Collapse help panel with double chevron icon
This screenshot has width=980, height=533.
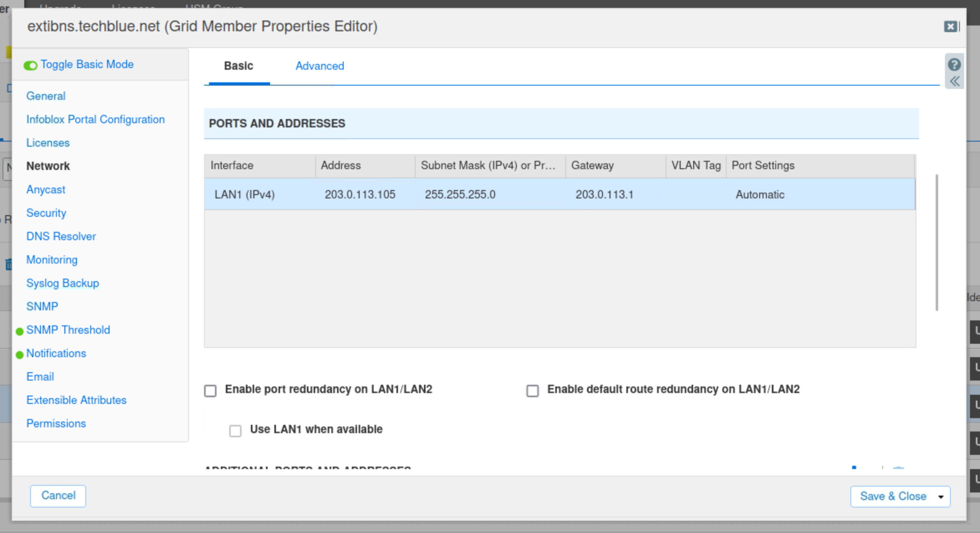point(954,81)
